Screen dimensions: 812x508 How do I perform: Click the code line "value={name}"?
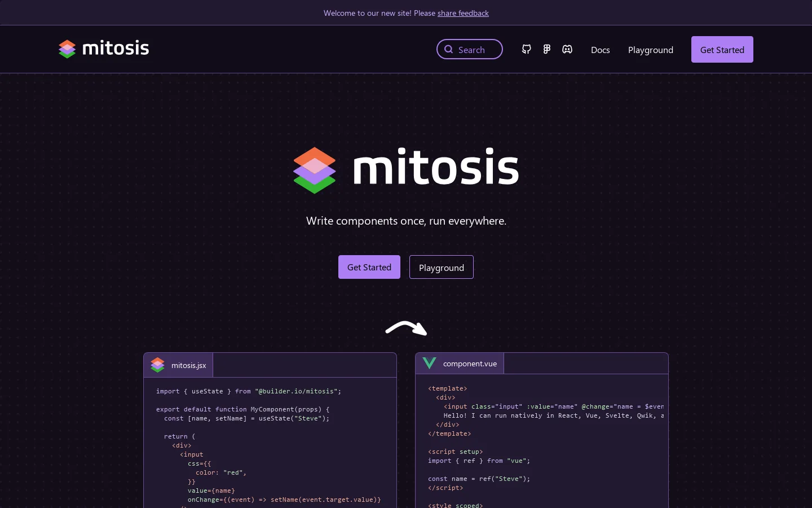(211, 491)
